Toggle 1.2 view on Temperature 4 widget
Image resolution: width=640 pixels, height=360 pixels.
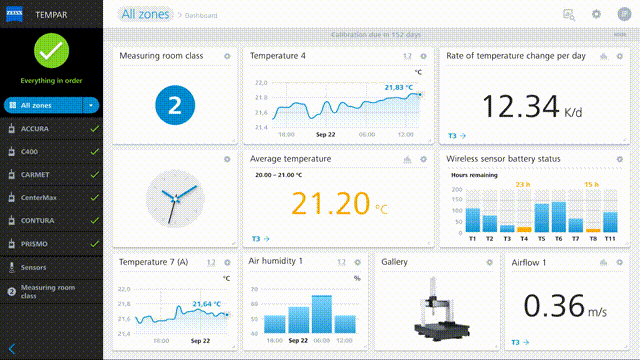coord(407,56)
